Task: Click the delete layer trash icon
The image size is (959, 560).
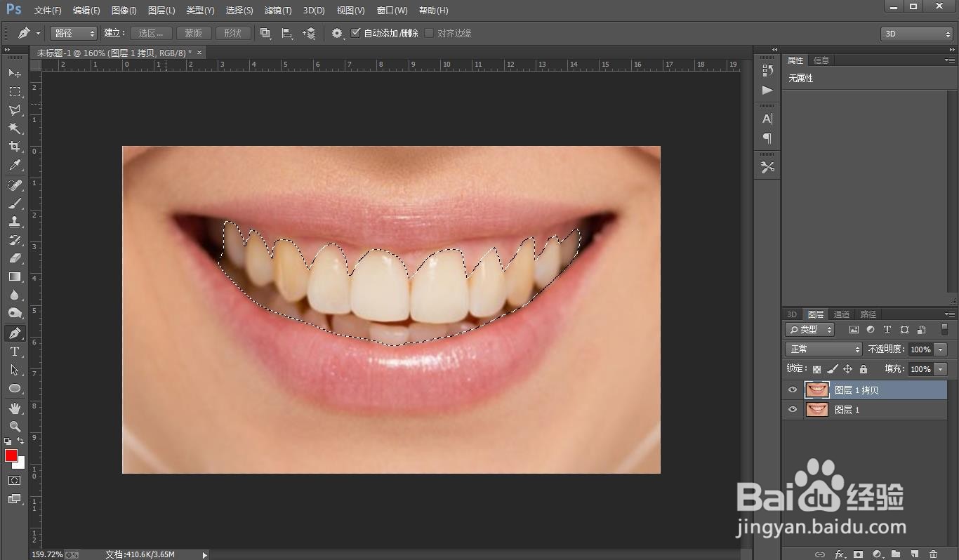Action: coord(933,554)
